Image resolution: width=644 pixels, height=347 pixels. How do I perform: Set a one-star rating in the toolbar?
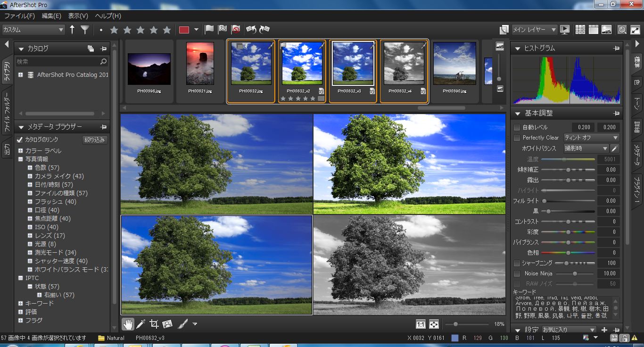pyautogui.click(x=114, y=30)
